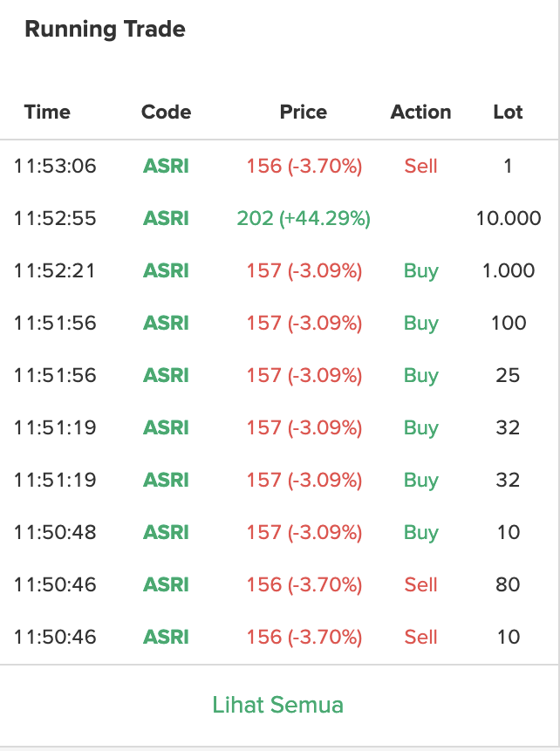Select the Code column header
This screenshot has height=751, width=560.
[167, 112]
